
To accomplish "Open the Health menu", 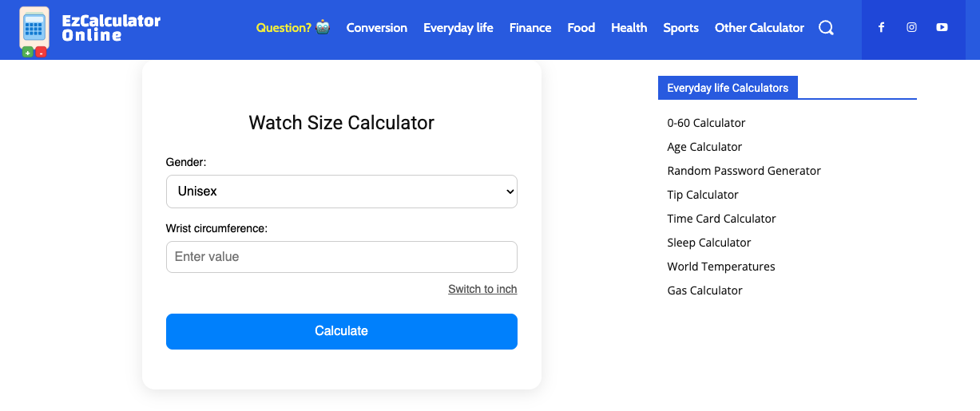I will click(x=629, y=28).
